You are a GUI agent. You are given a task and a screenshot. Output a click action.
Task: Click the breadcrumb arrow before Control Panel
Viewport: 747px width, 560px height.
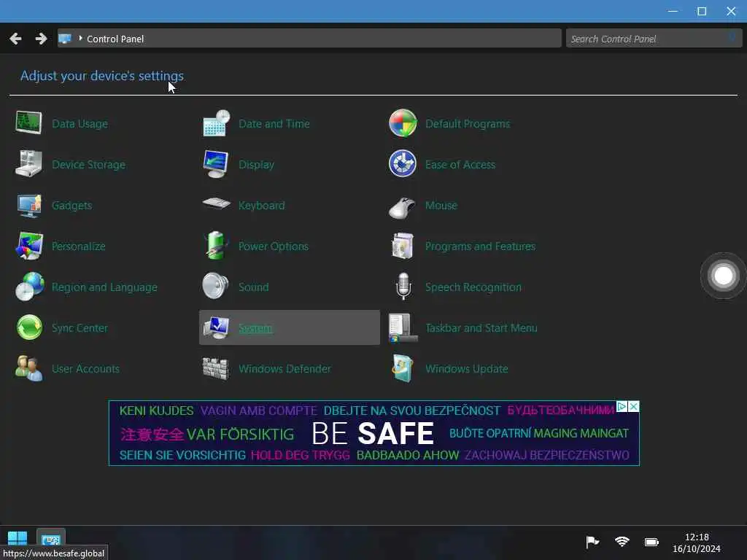tap(80, 38)
